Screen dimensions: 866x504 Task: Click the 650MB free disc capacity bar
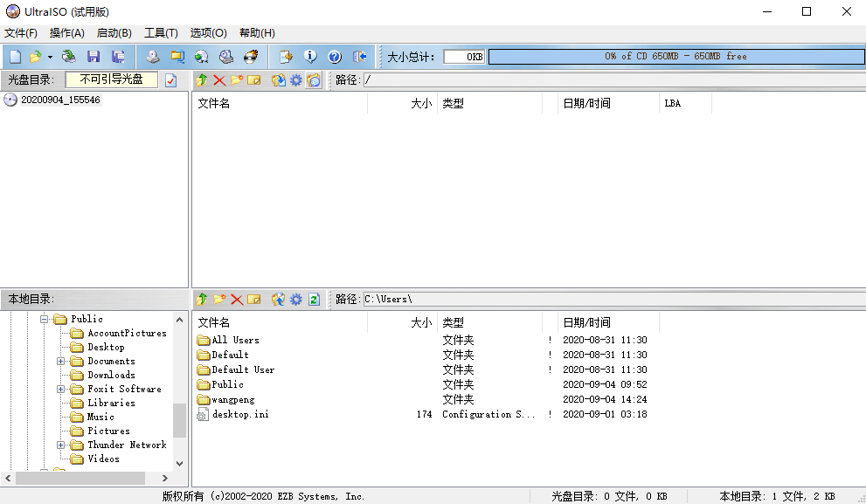point(673,56)
